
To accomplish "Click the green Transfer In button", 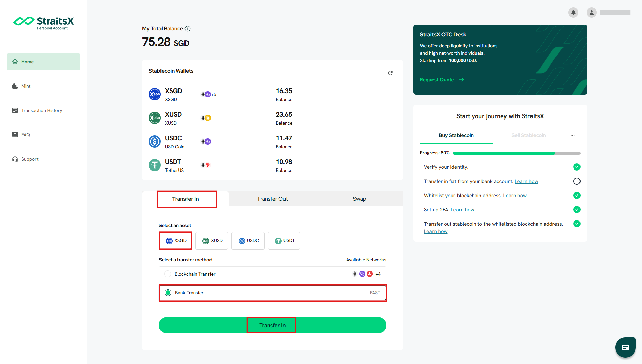I will tap(272, 325).
